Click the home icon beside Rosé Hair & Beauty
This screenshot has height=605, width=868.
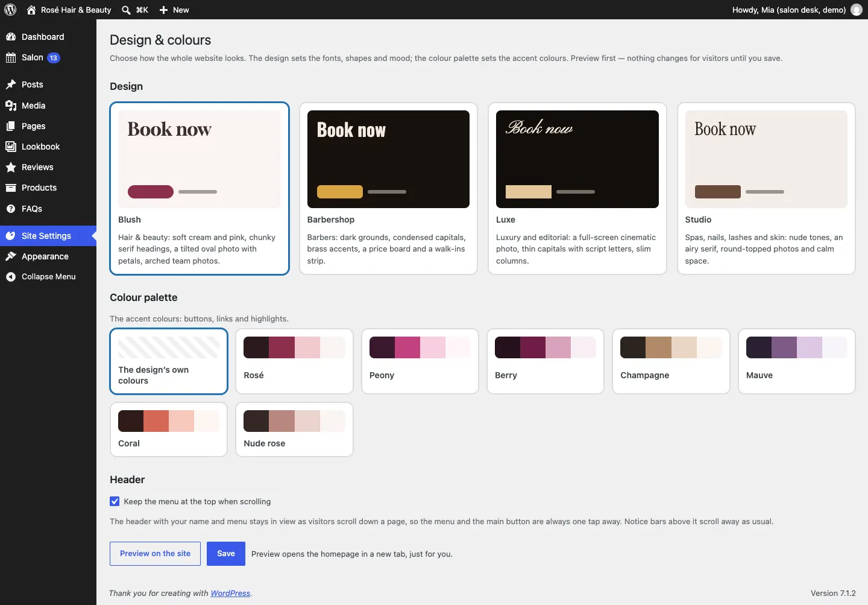click(x=31, y=10)
